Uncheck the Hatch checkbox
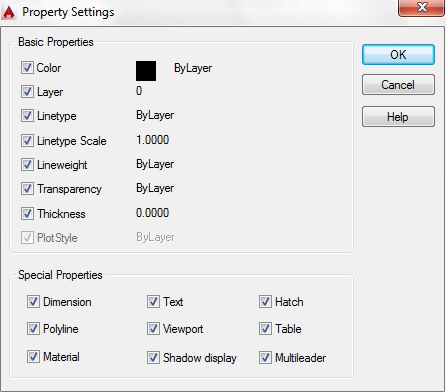446x392 pixels. [x=265, y=302]
